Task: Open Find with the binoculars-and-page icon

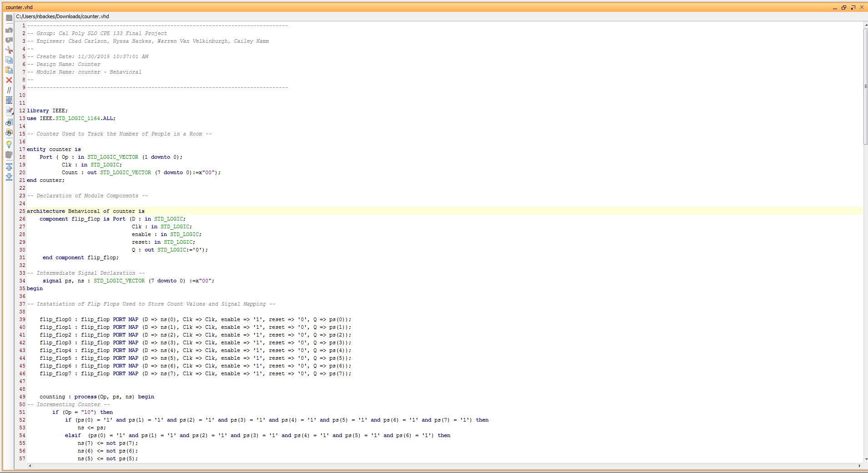Action: click(x=9, y=122)
